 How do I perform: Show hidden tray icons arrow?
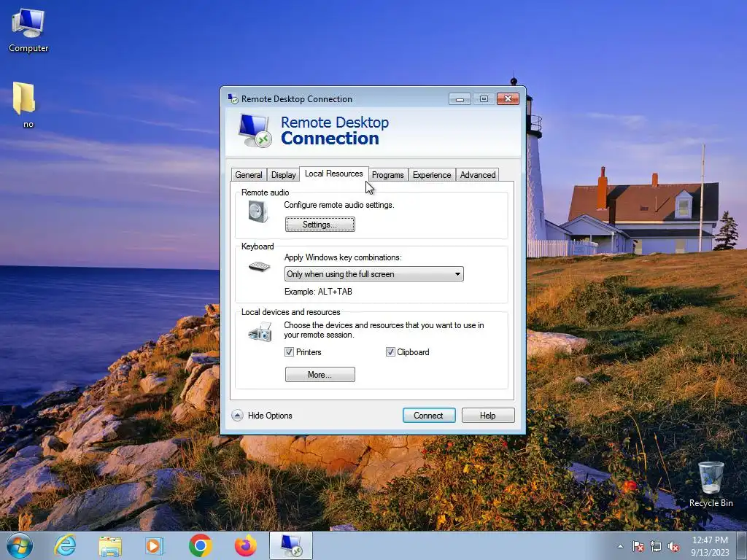[620, 546]
